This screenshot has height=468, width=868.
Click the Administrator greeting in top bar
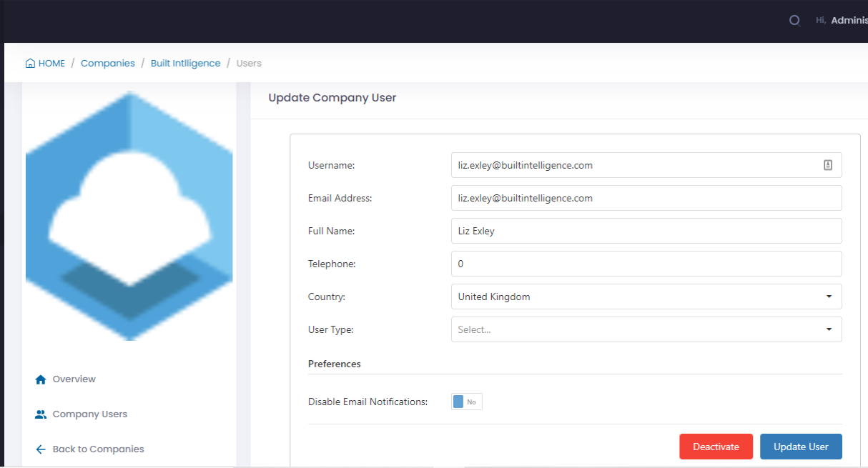(842, 20)
